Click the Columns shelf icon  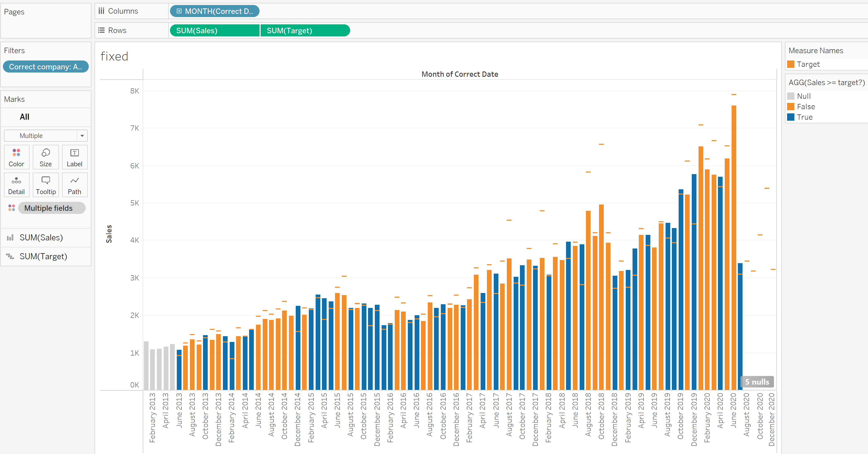click(x=101, y=11)
